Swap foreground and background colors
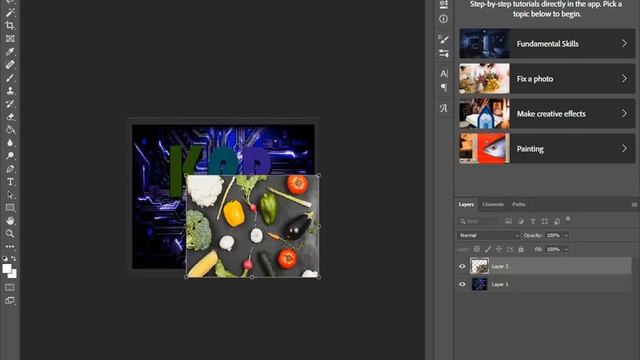 pos(14,258)
